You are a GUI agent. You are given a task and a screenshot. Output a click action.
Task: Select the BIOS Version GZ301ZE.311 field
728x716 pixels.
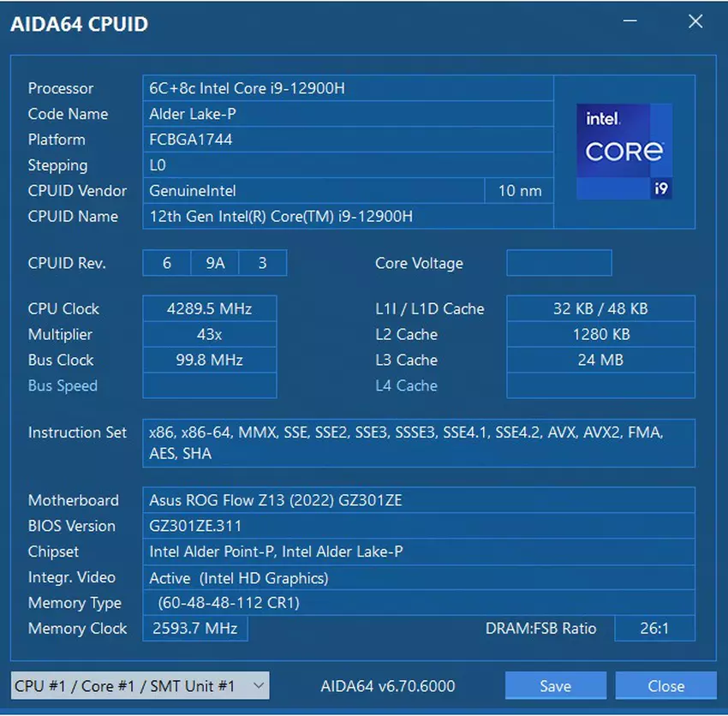(x=418, y=526)
